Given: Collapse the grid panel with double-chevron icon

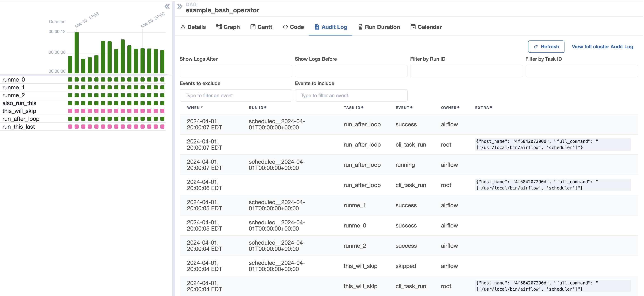Looking at the screenshot, I should click(x=167, y=7).
